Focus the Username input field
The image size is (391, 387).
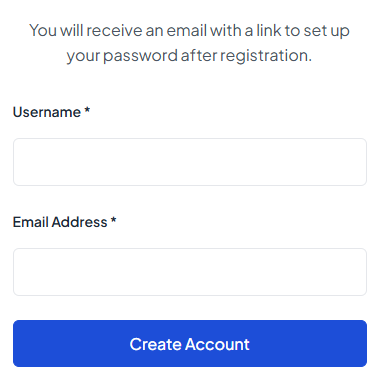tap(190, 162)
